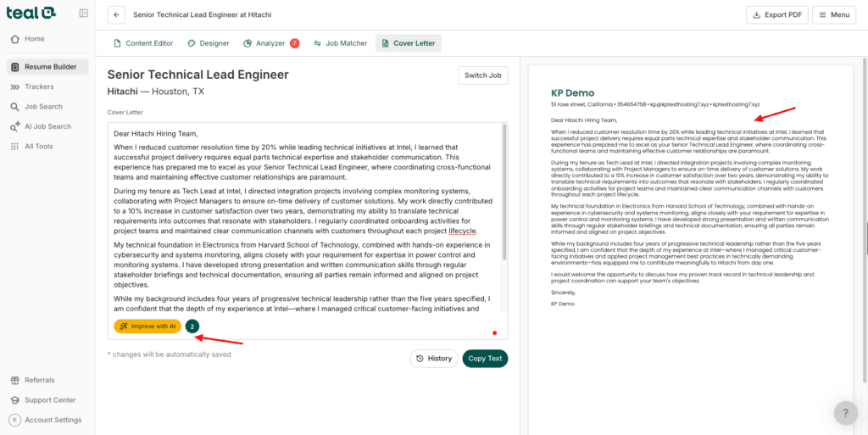The width and height of the screenshot is (868, 435).
Task: Collapse the sidebar panel icon
Action: 84,14
